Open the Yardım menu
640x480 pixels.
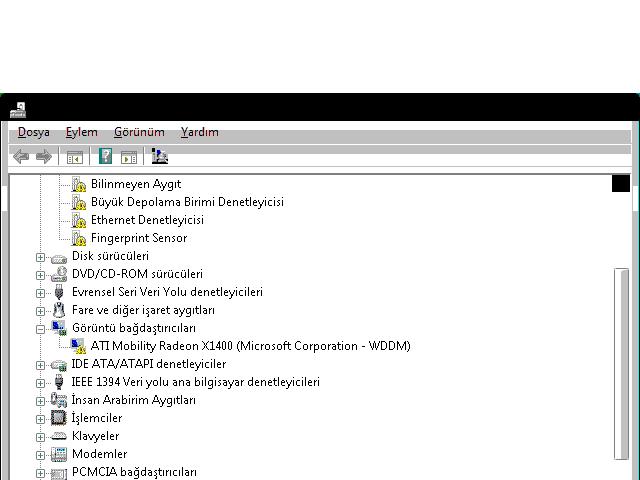[200, 132]
